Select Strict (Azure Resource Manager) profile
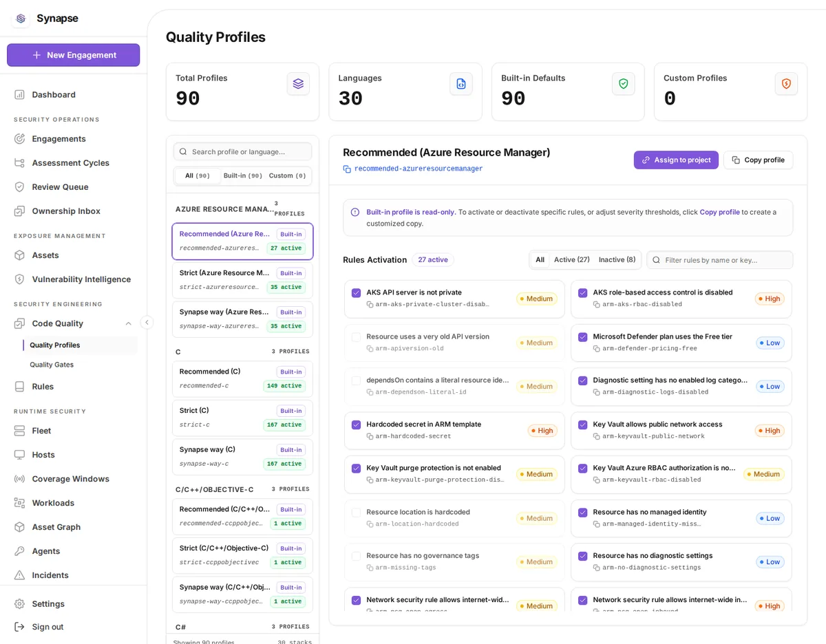Viewport: 826px width, 644px height. pos(242,280)
